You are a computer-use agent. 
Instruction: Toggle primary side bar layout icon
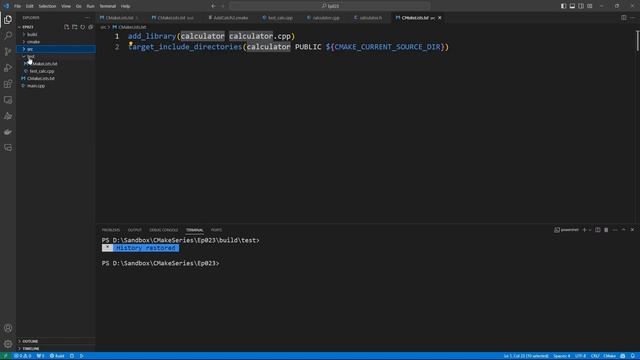(x=563, y=6)
